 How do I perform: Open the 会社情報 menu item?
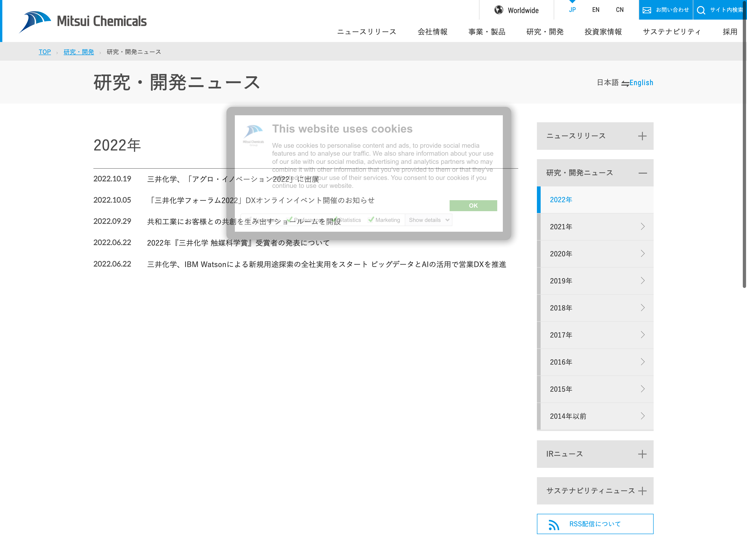click(x=432, y=32)
